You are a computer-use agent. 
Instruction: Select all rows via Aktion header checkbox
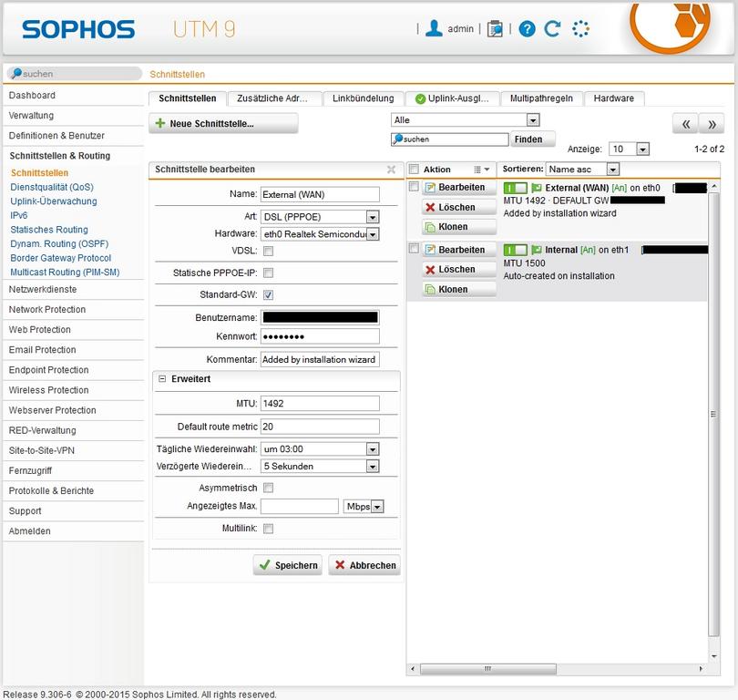(x=414, y=169)
